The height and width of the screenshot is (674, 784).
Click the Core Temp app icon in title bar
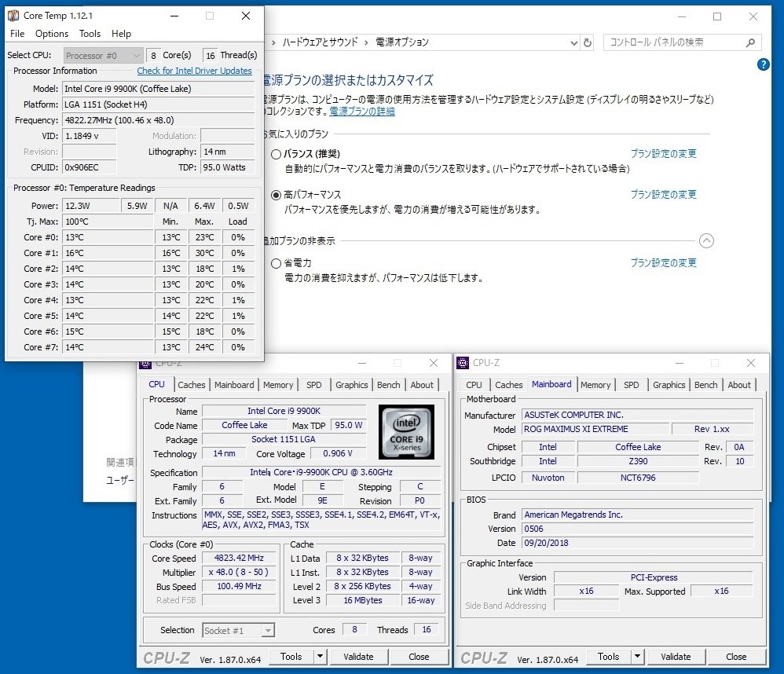point(13,16)
